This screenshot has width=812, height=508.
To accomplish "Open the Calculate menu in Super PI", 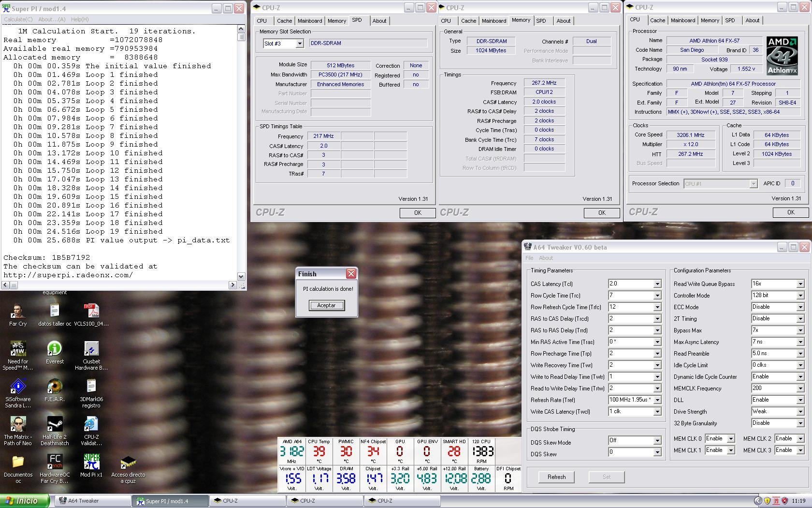I will click(x=18, y=19).
